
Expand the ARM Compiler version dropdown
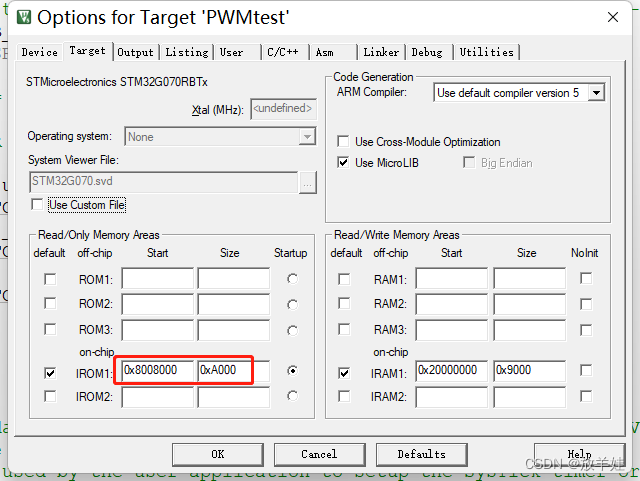coord(596,93)
